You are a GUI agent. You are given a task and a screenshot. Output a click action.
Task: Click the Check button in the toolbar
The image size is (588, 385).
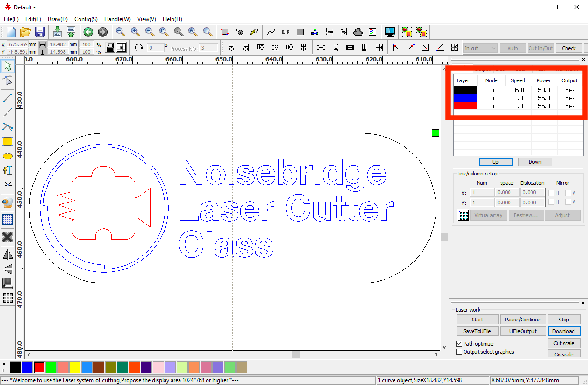click(568, 48)
